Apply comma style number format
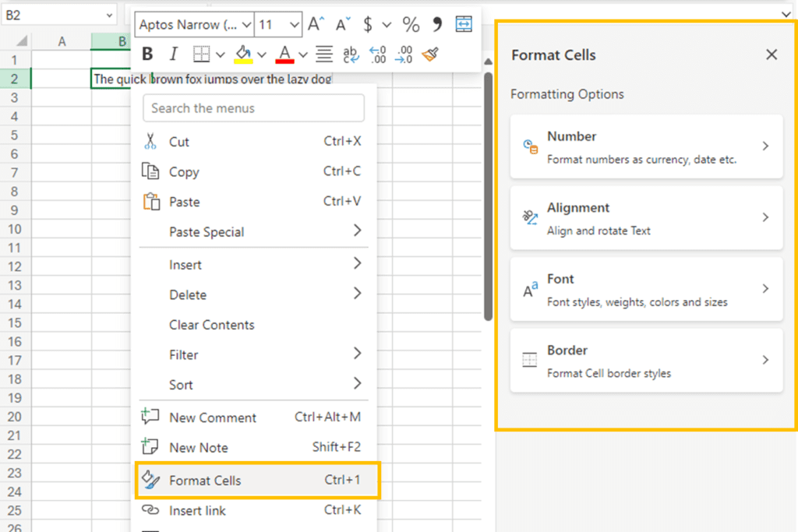The width and height of the screenshot is (798, 532). pos(437,24)
